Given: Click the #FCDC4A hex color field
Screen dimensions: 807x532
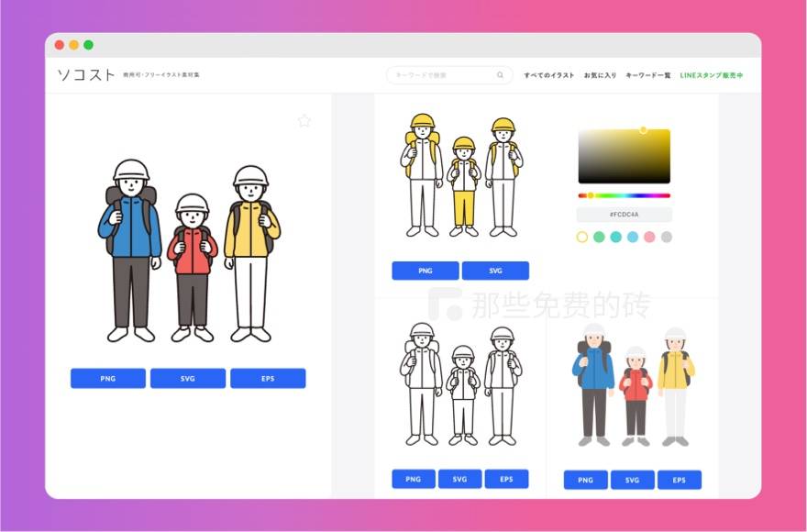Looking at the screenshot, I should coord(624,215).
